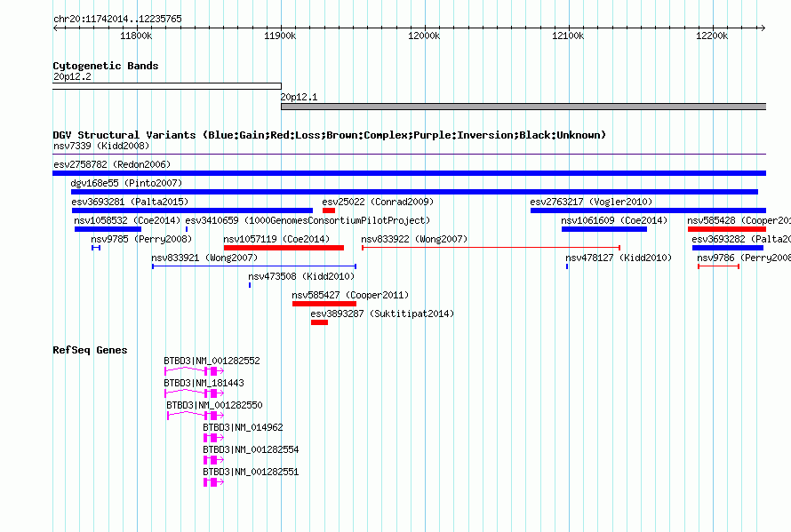Click the red nsv585427 loss bar
Image resolution: width=791 pixels, height=532 pixels.
point(324,304)
